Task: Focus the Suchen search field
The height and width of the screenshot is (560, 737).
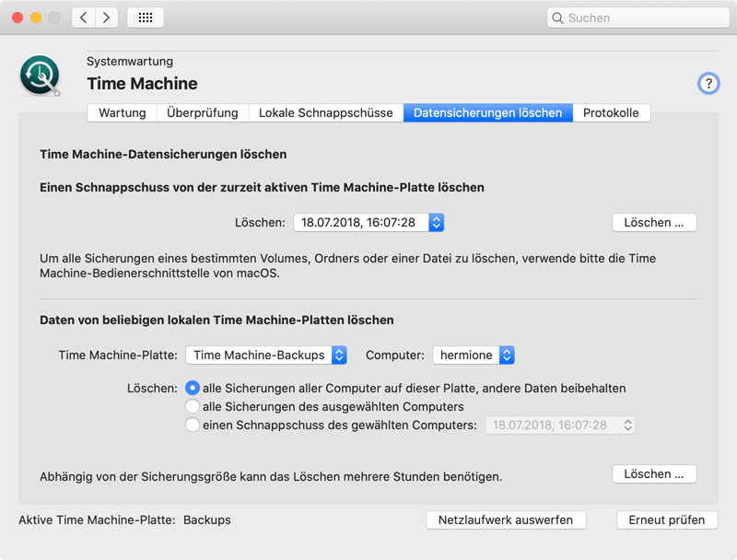Action: click(638, 17)
